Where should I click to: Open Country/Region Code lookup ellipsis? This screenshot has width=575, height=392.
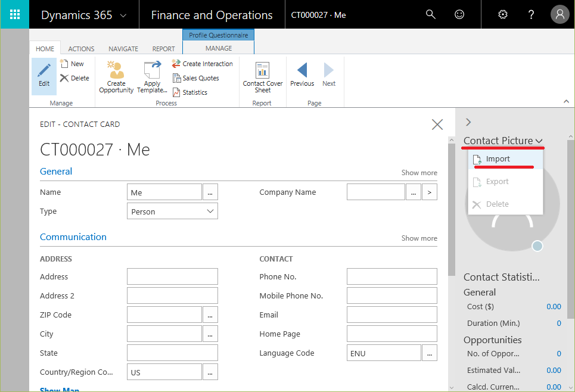pyautogui.click(x=210, y=372)
